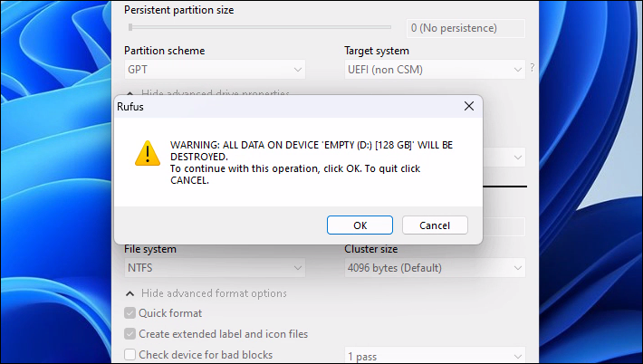Toggle the Quick format checkbox
This screenshot has width=643, height=364.
(x=130, y=313)
